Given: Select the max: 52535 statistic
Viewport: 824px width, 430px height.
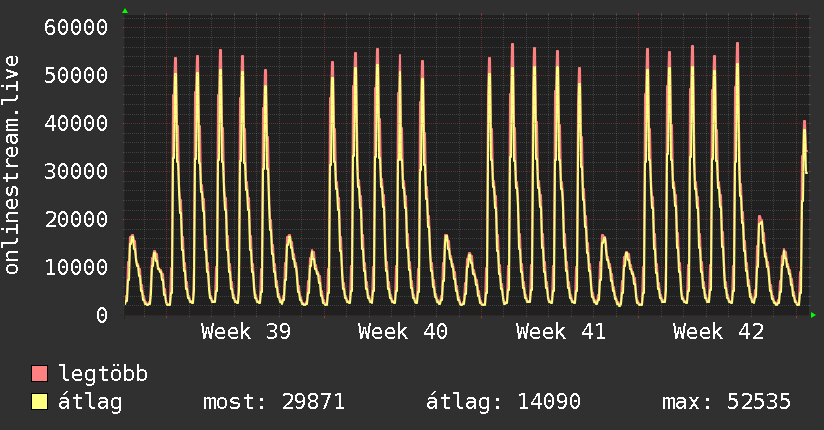Looking at the screenshot, I should tap(726, 402).
